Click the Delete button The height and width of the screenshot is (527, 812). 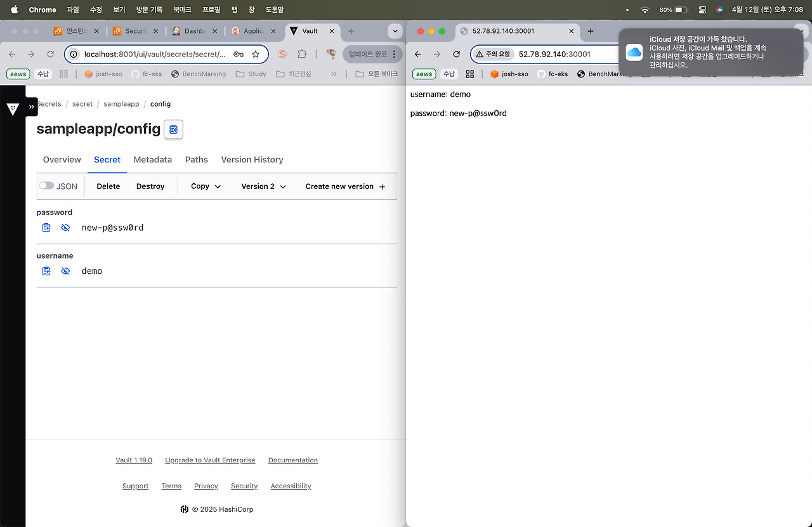pos(108,186)
